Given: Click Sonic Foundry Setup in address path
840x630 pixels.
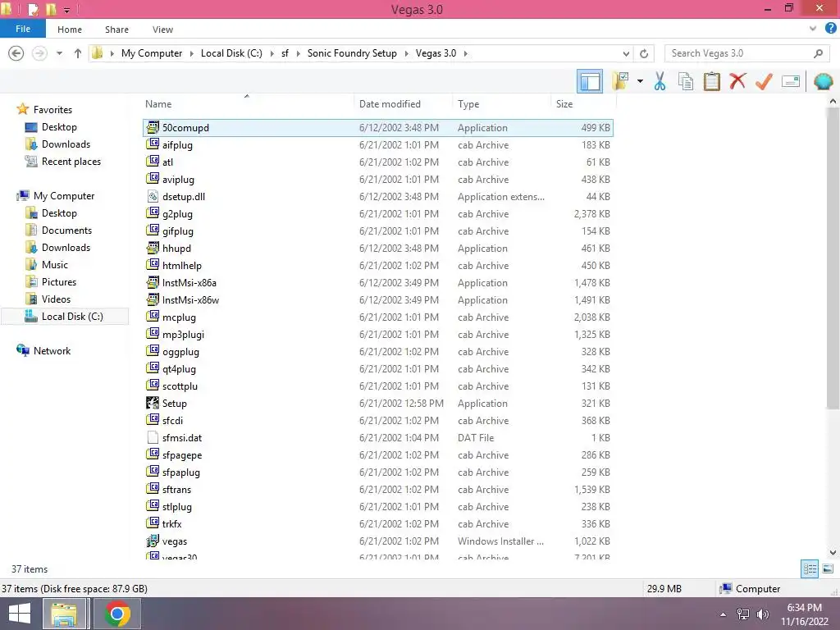Looking at the screenshot, I should click(x=352, y=53).
